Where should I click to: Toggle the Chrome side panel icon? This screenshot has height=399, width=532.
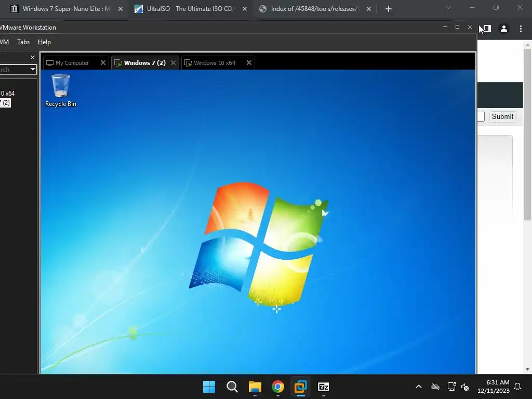pyautogui.click(x=486, y=29)
